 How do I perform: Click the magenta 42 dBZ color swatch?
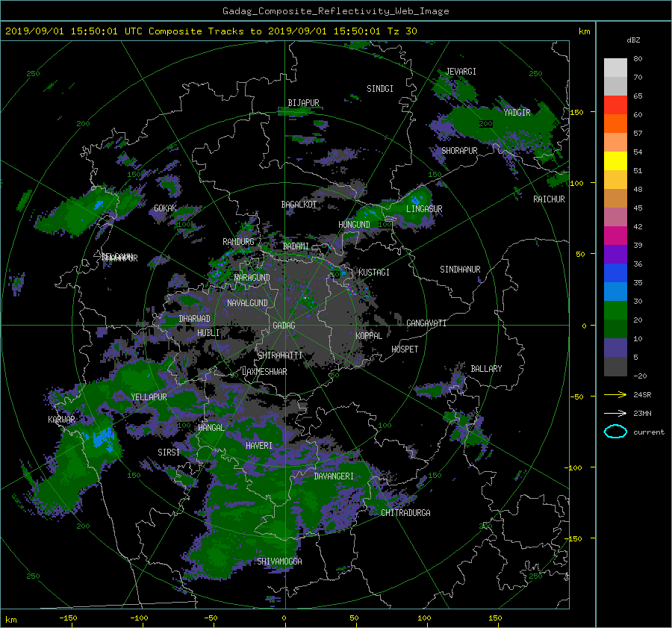pyautogui.click(x=615, y=236)
